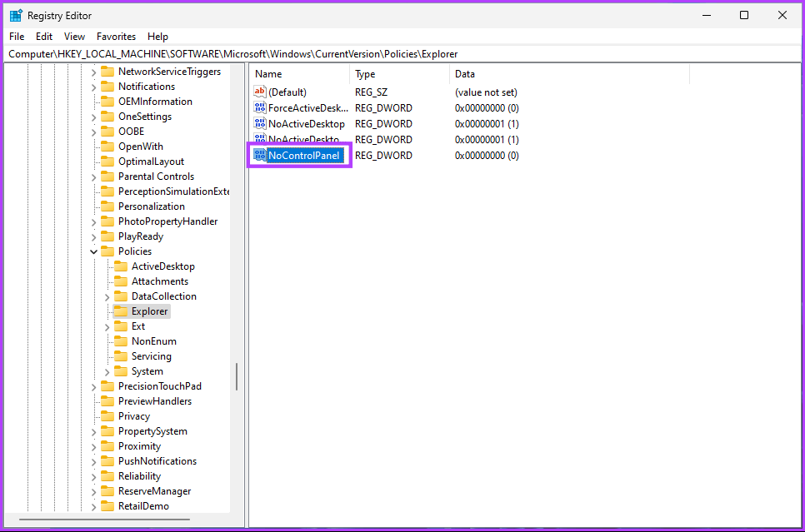The width and height of the screenshot is (805, 532).
Task: Open the Edit menu
Action: 43,37
